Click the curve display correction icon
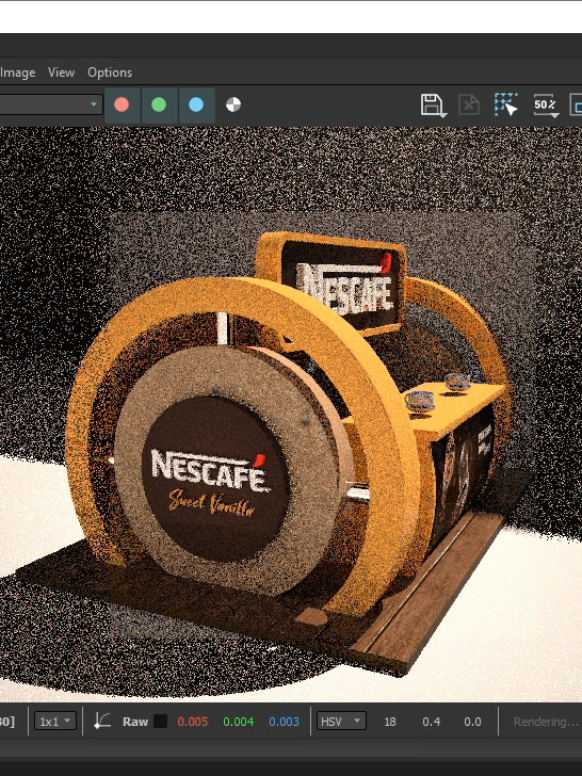This screenshot has width=582, height=776. tap(102, 721)
